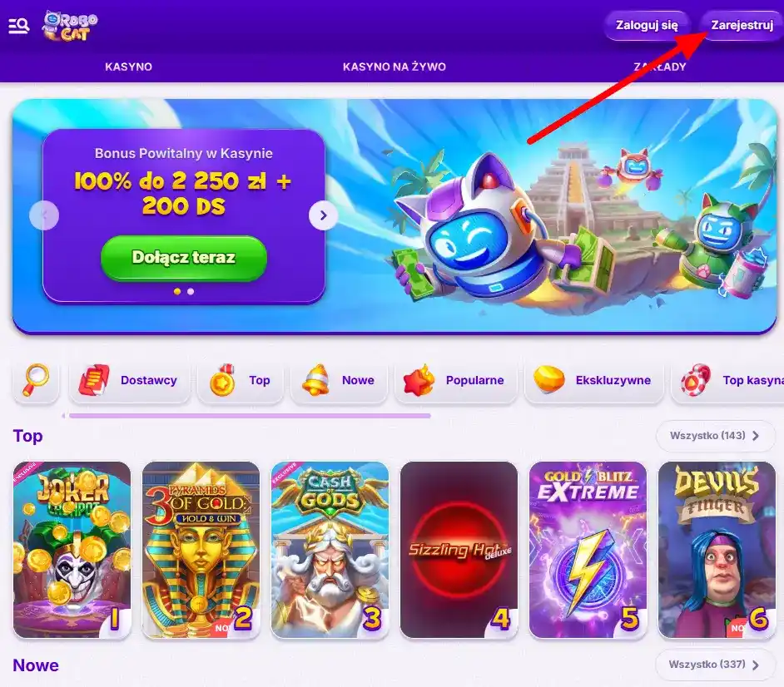The image size is (784, 687).
Task: Go to previous banner with left arrow
Action: click(44, 215)
